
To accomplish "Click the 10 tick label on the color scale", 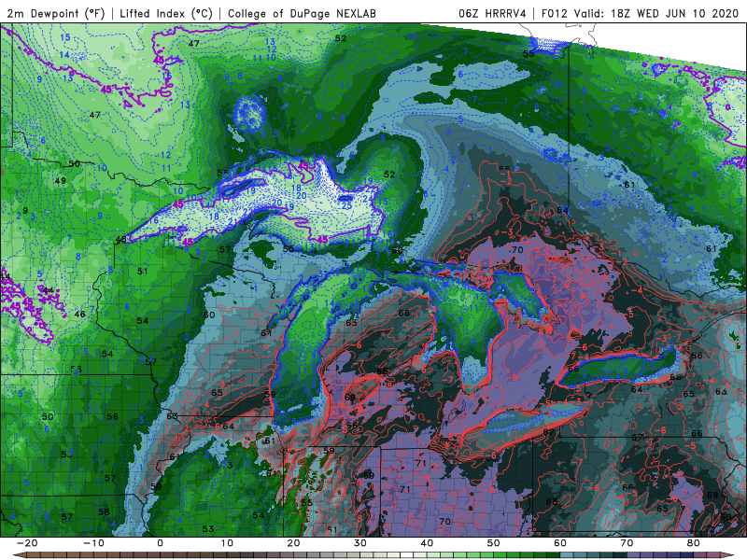I will (227, 543).
